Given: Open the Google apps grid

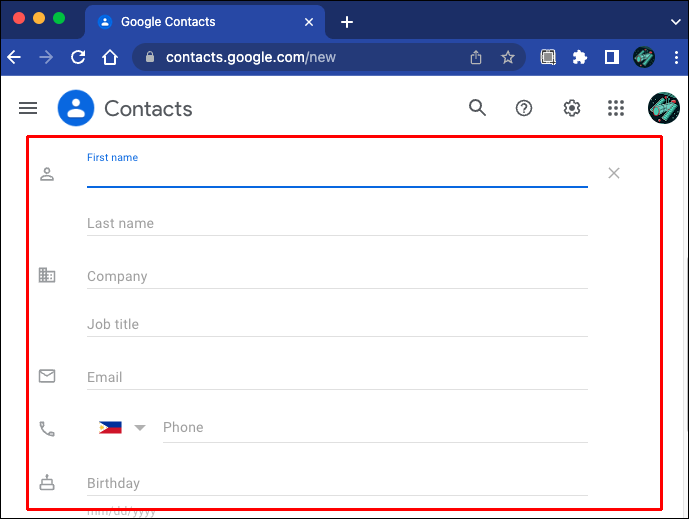Looking at the screenshot, I should [616, 108].
